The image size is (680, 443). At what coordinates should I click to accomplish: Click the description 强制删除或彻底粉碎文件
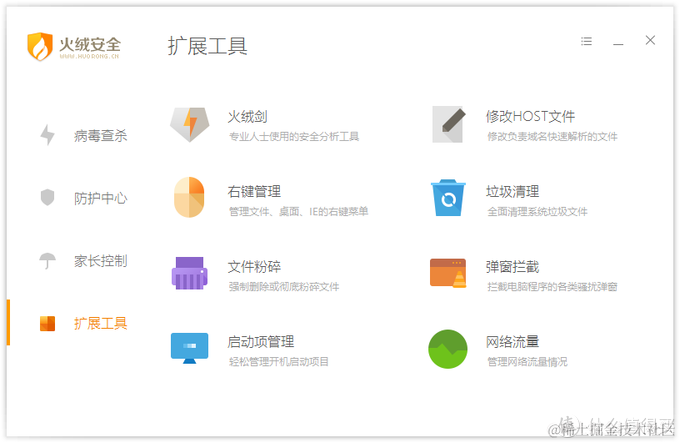pos(284,287)
